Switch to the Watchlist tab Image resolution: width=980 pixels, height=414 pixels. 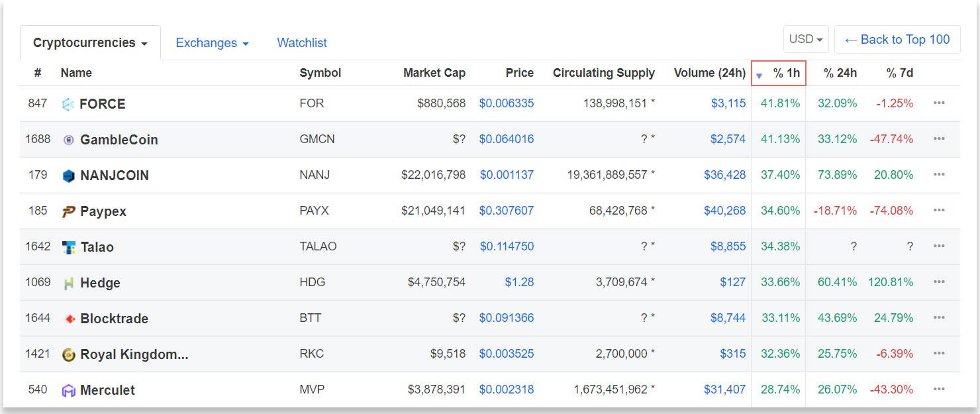tap(302, 43)
